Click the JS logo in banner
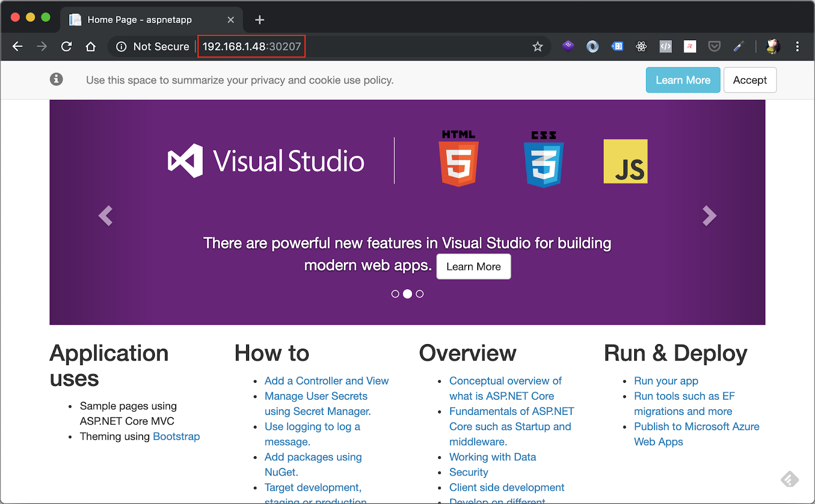Image resolution: width=815 pixels, height=504 pixels. tap(626, 161)
